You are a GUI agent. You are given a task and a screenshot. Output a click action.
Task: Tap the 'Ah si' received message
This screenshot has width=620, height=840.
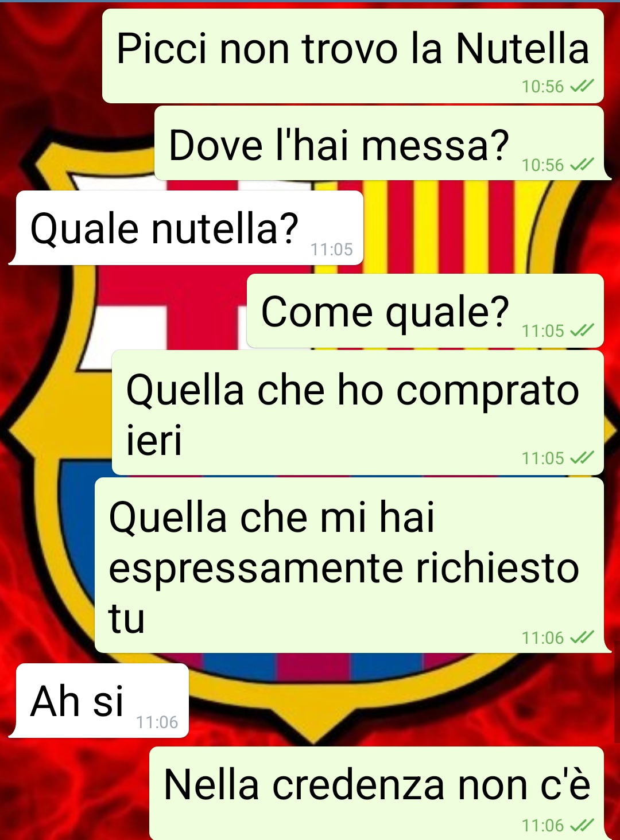pyautogui.click(x=102, y=701)
